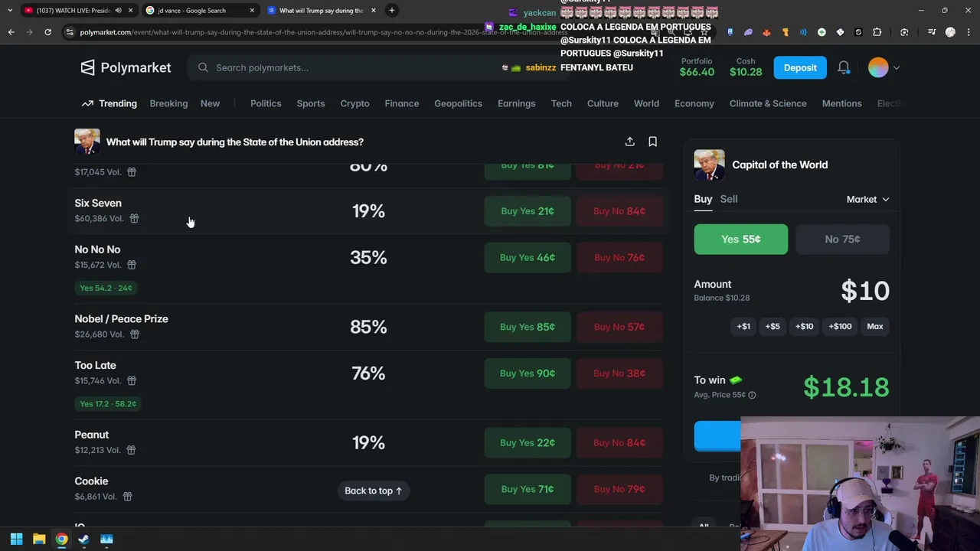Open the Politics category
The image size is (980, 551).
[x=266, y=103]
